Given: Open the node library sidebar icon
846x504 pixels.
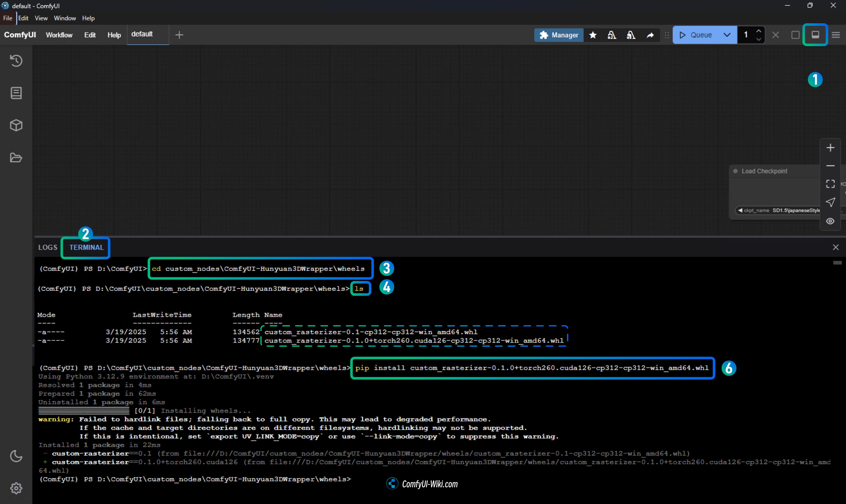Looking at the screenshot, I should click(16, 93).
